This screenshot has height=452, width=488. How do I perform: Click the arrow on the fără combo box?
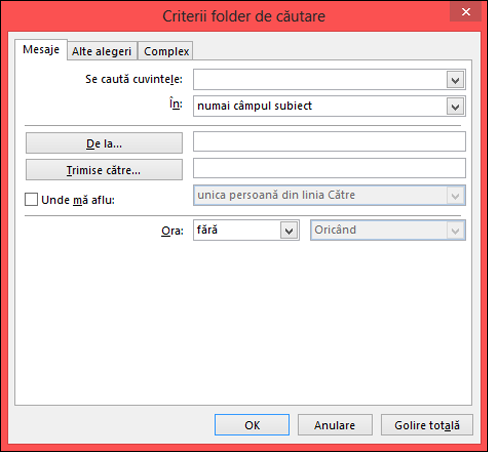[289, 230]
